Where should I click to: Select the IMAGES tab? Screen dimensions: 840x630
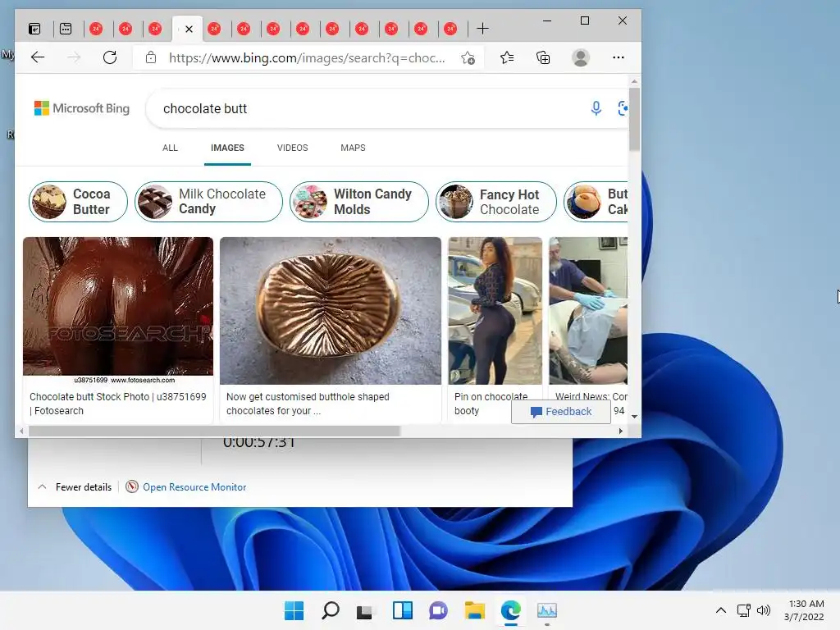[x=227, y=148]
